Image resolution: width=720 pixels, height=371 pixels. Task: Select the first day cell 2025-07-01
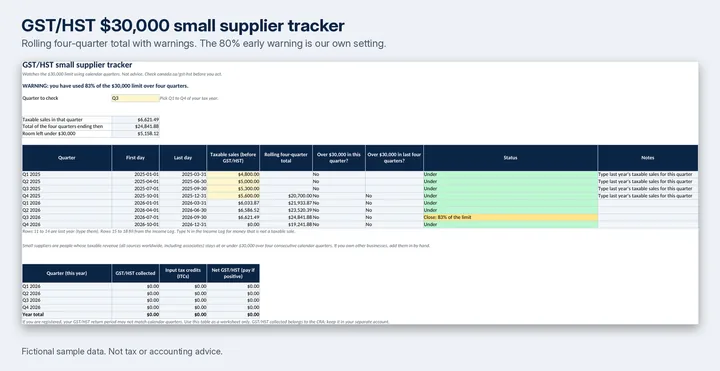pyautogui.click(x=135, y=189)
